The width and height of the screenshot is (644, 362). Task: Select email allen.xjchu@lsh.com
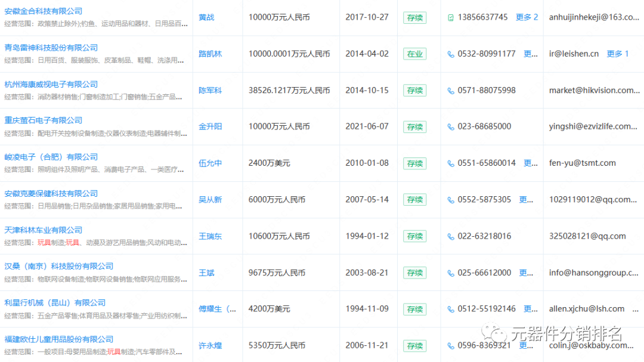(x=587, y=309)
